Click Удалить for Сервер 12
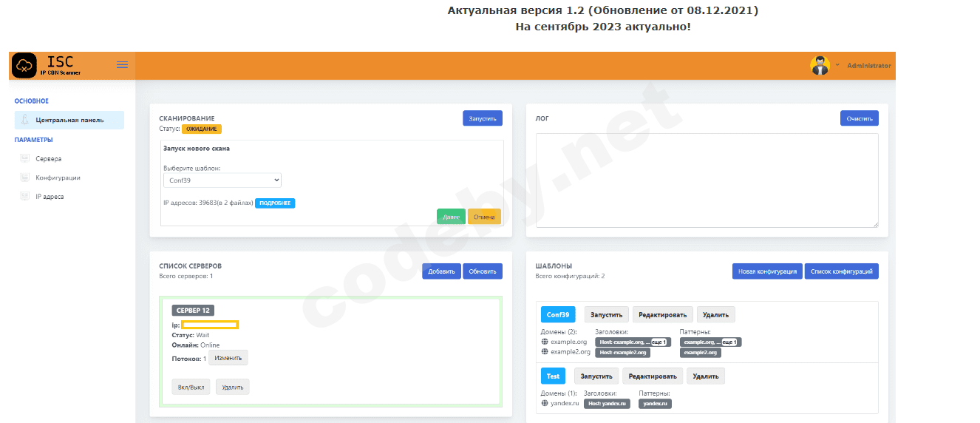The height and width of the screenshot is (423, 980). (x=233, y=387)
